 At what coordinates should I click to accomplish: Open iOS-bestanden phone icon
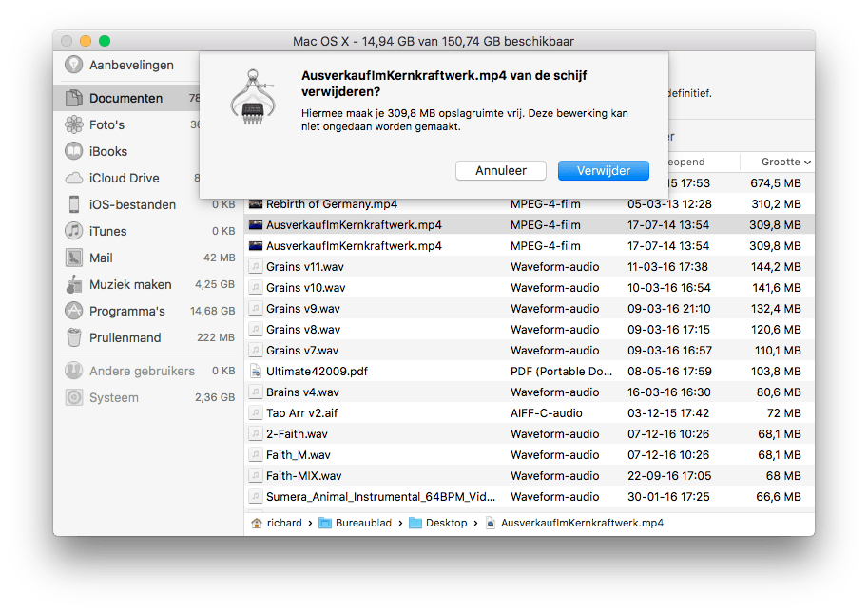[x=73, y=204]
